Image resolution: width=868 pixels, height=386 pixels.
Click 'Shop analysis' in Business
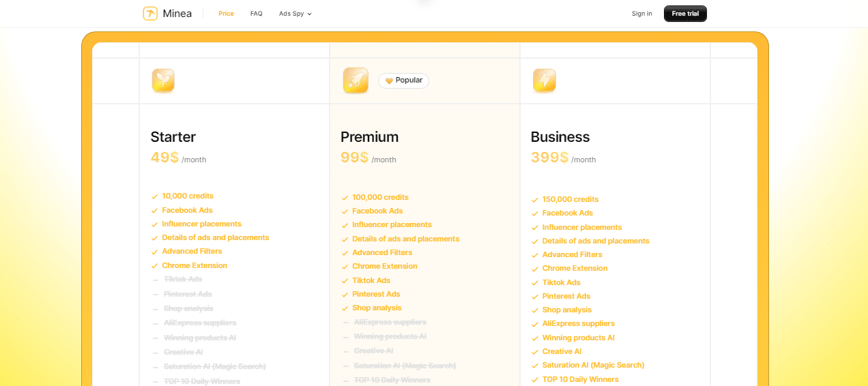pyautogui.click(x=566, y=310)
